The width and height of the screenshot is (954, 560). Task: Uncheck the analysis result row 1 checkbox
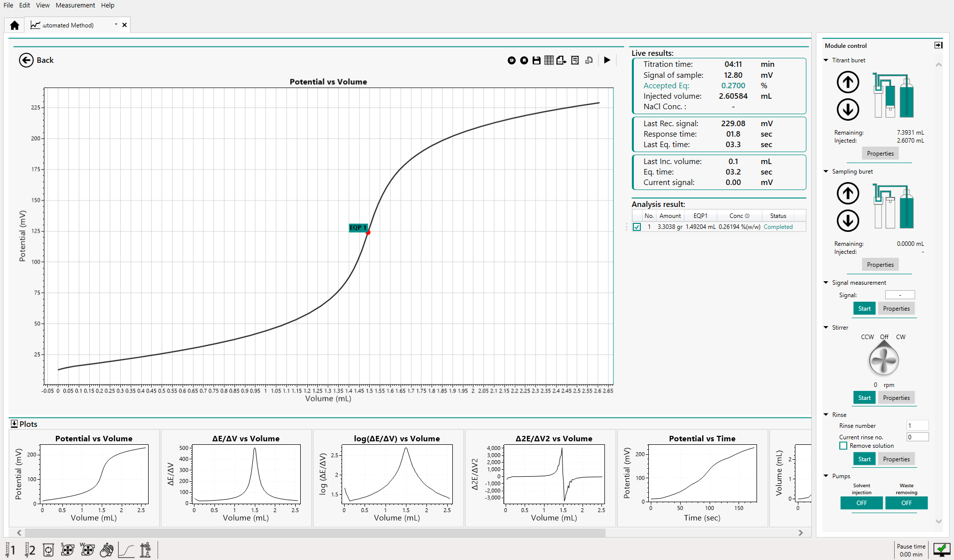(637, 227)
